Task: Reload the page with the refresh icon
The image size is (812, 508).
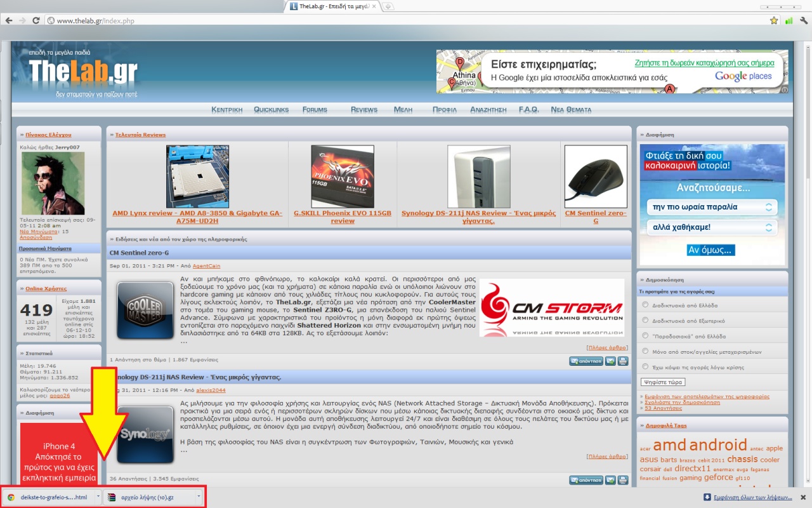Action: click(36, 20)
